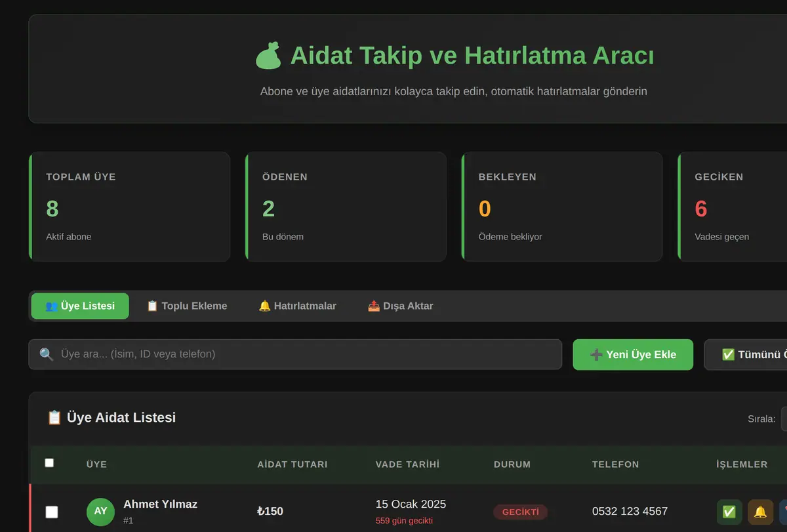Image resolution: width=787 pixels, height=532 pixels.
Task: Click the phone number 0532 123 4567
Action: click(630, 511)
